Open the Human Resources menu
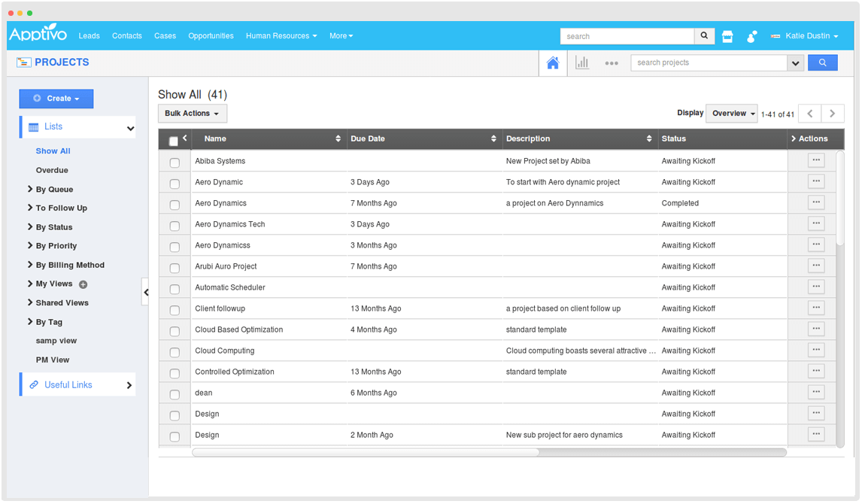Viewport: 865px width, 504px height. (281, 35)
